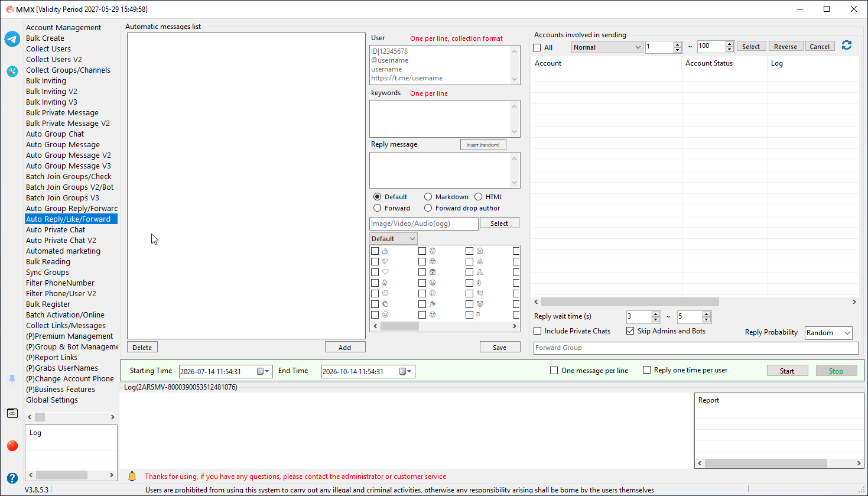Open Starting Time calendar picker icon
Screen dimensions: 868x496
click(x=263, y=371)
